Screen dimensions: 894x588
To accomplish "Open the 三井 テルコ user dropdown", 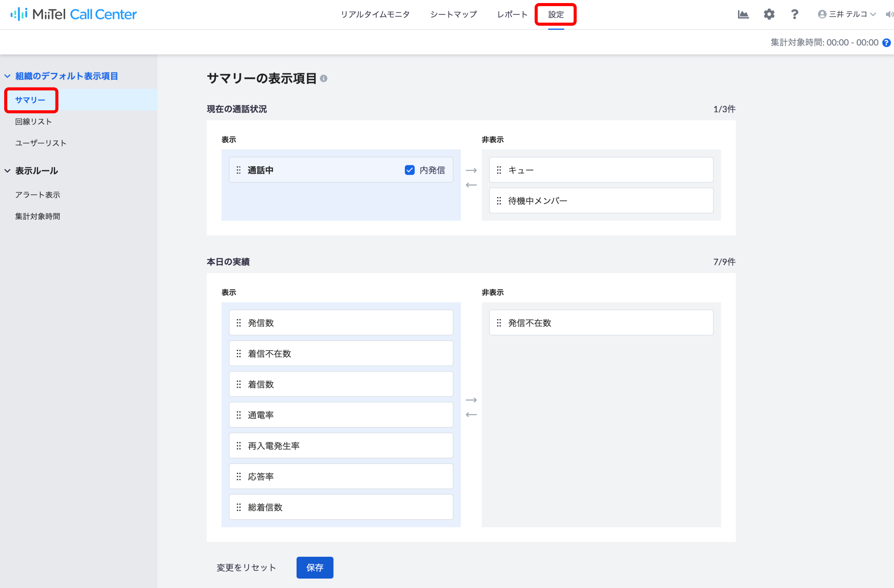I will click(x=847, y=14).
